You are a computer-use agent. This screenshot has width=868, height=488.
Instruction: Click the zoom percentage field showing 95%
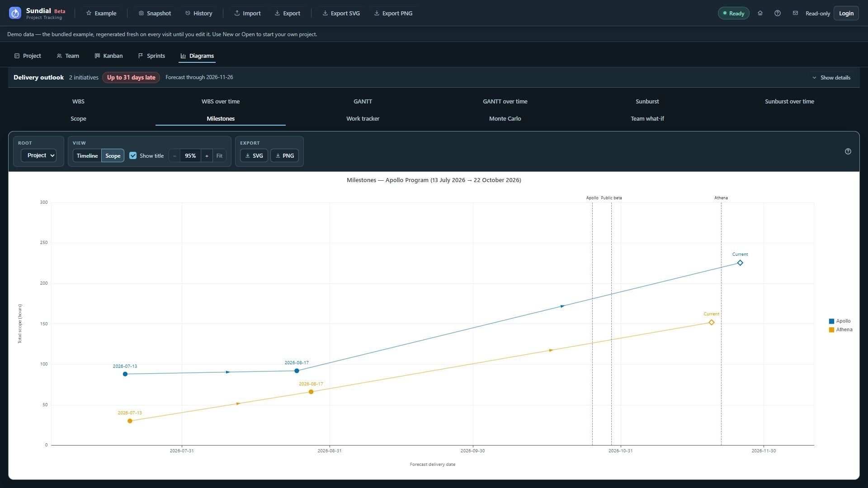click(190, 155)
